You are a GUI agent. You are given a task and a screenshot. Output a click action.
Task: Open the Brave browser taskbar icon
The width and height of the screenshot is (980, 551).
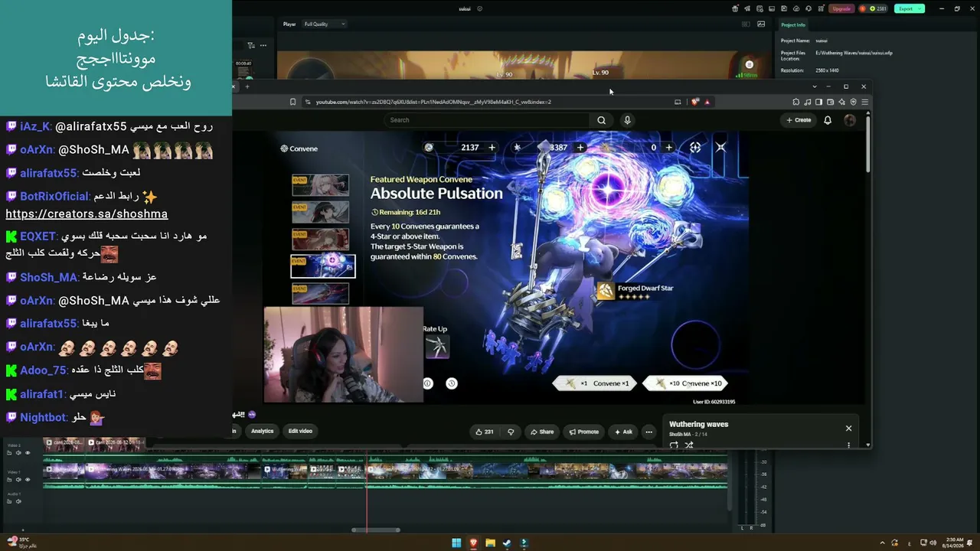pos(473,543)
